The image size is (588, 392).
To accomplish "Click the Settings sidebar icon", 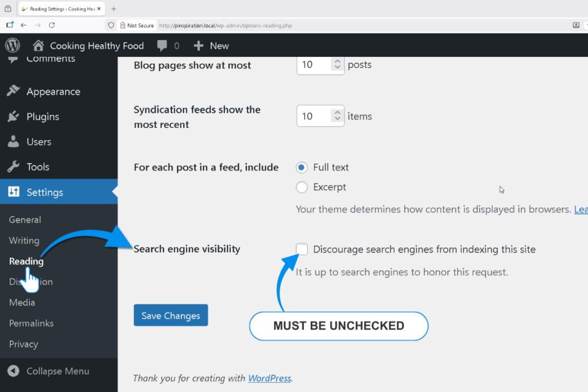I will (14, 192).
